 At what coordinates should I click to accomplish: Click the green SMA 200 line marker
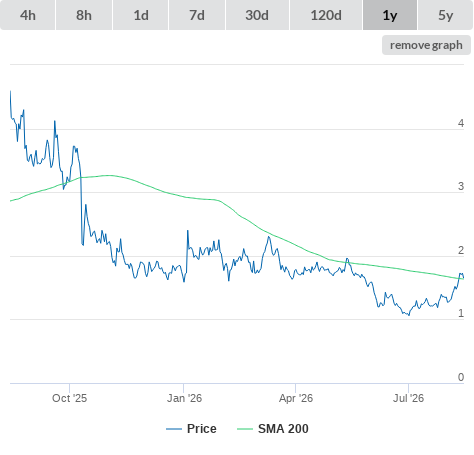click(x=245, y=429)
